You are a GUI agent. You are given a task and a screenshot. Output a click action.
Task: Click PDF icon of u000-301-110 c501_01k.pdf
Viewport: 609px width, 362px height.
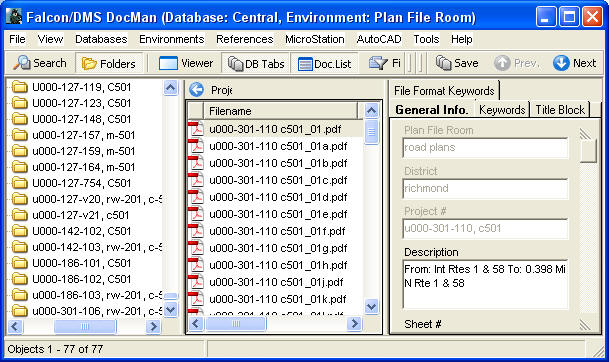(x=196, y=299)
